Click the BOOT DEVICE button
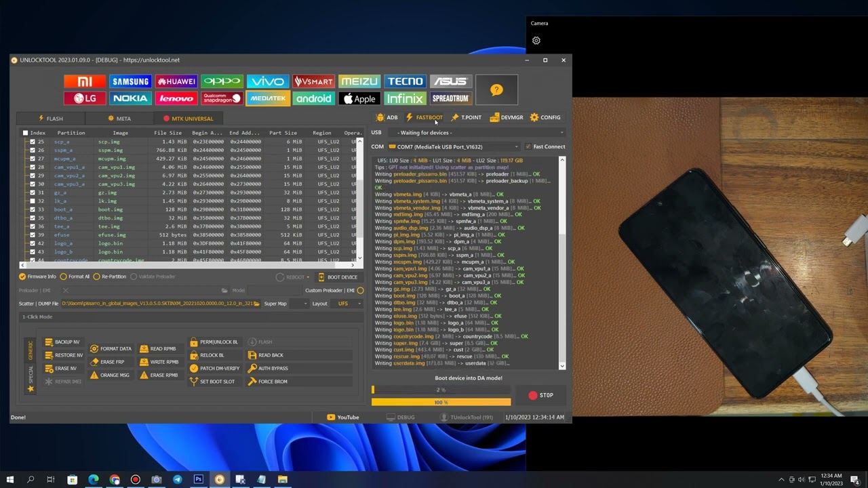Viewport: 868px width, 488px height. click(338, 277)
